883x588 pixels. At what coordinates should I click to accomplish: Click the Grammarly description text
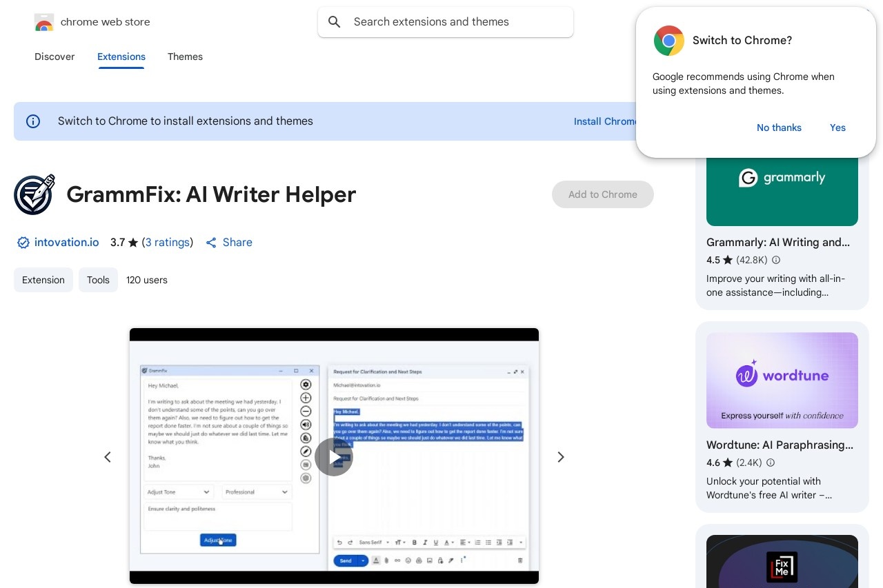point(775,286)
